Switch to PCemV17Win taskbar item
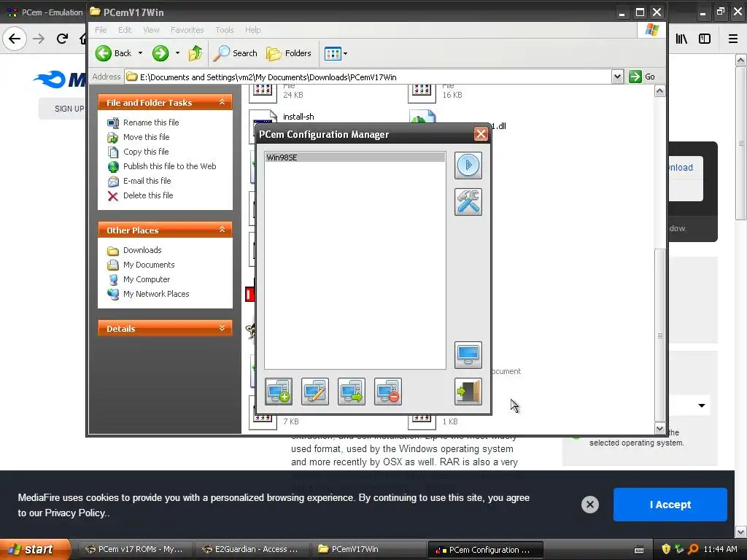This screenshot has height=560, width=747. 368,550
